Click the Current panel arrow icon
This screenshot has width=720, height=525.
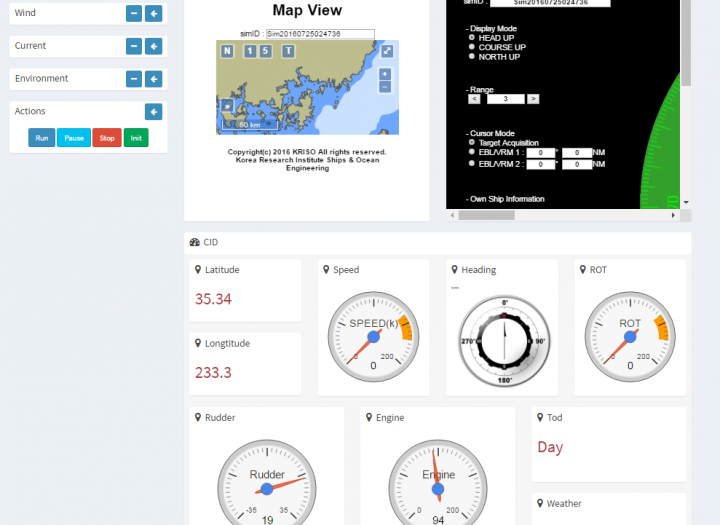point(153,46)
